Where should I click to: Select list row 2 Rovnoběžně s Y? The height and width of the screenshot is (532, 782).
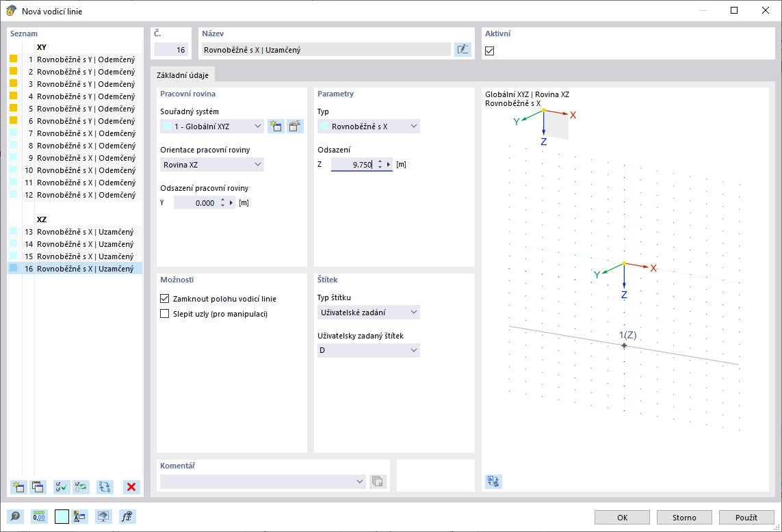tap(75, 72)
